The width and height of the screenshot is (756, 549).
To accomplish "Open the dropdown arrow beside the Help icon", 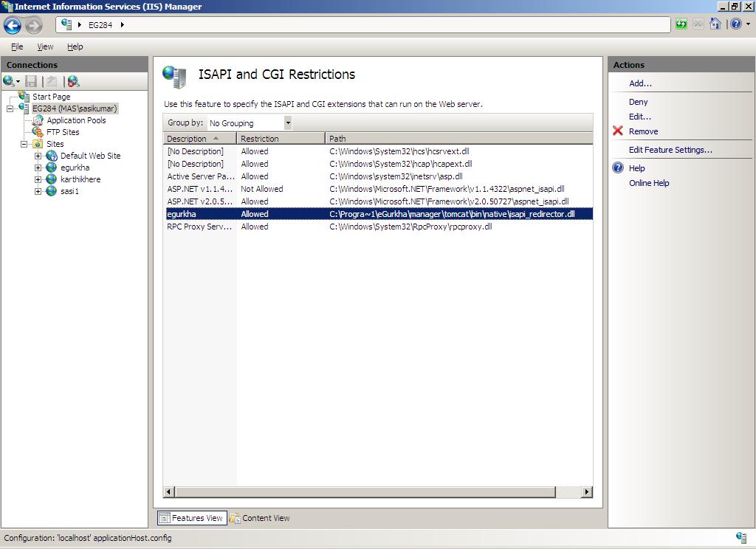I will pyautogui.click(x=749, y=24).
